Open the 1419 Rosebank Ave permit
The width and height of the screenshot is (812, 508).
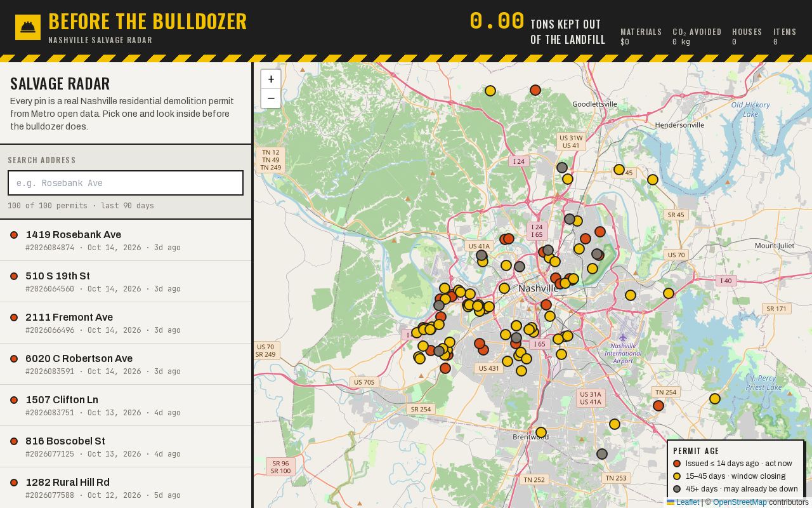[x=126, y=240]
